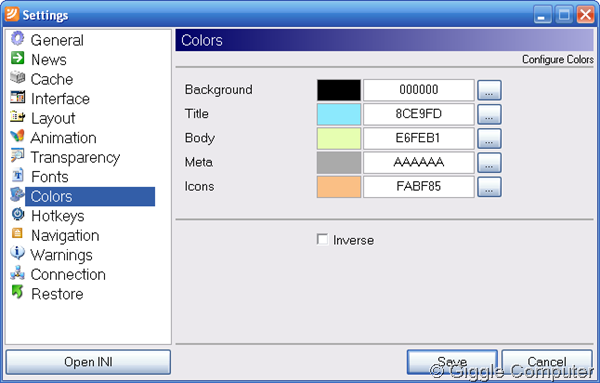The image size is (600, 383).
Task: Open the Hotkeys settings page
Action: (x=57, y=216)
